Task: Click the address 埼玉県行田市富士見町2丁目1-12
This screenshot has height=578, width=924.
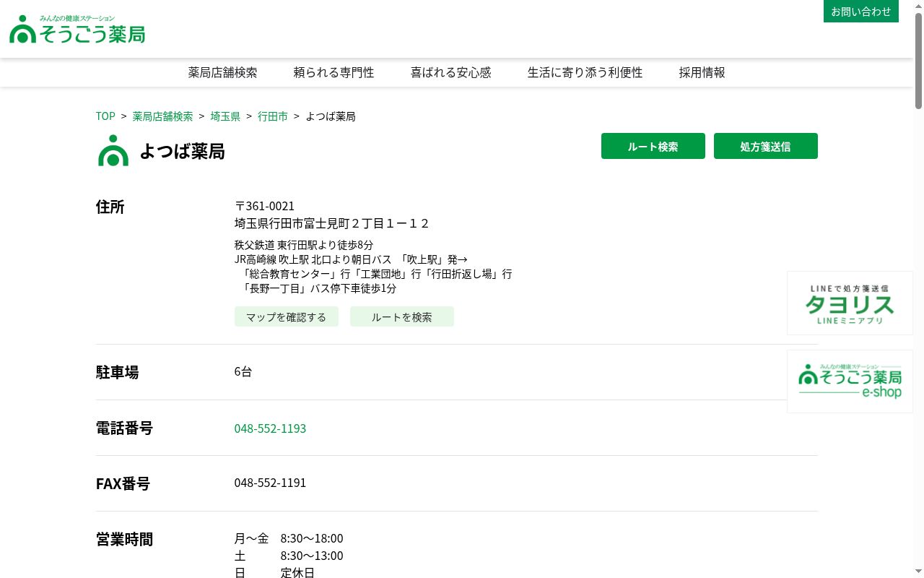Action: [x=332, y=223]
